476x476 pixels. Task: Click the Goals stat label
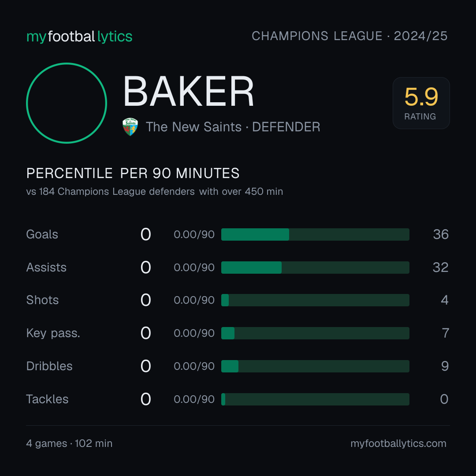click(x=42, y=234)
